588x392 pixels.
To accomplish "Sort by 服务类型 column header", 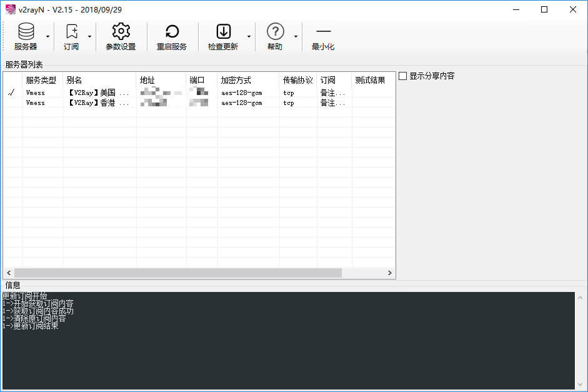I will (41, 80).
